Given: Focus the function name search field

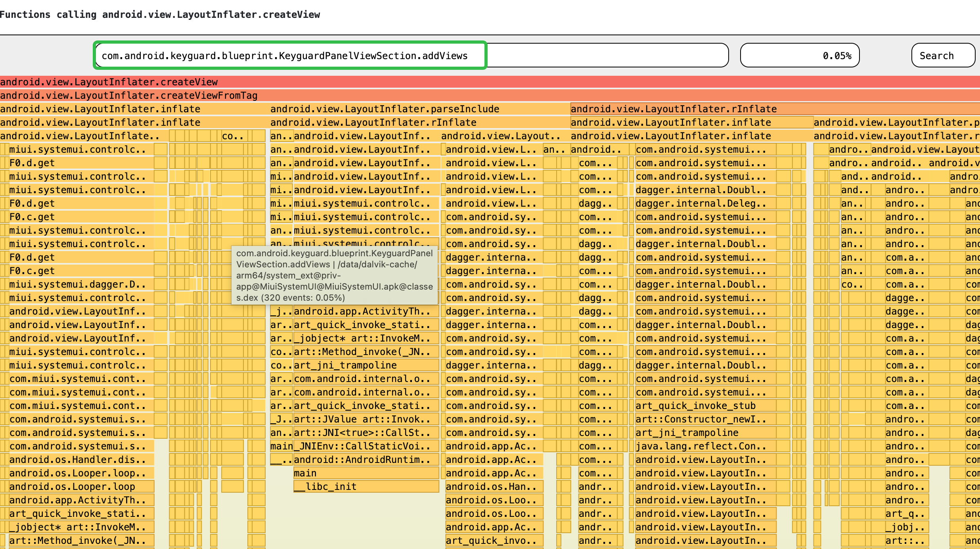Looking at the screenshot, I should tap(412, 56).
